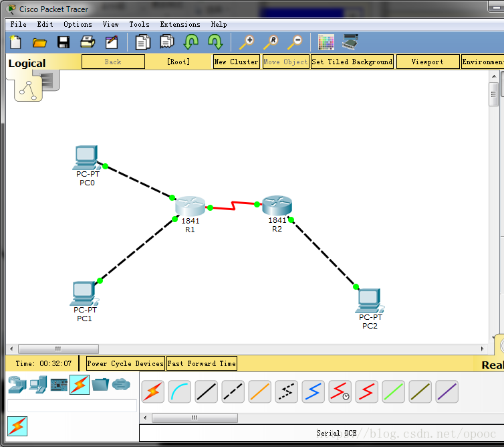The width and height of the screenshot is (504, 447).
Task: Select the Miscellaneous folder category icon
Action: (x=100, y=385)
